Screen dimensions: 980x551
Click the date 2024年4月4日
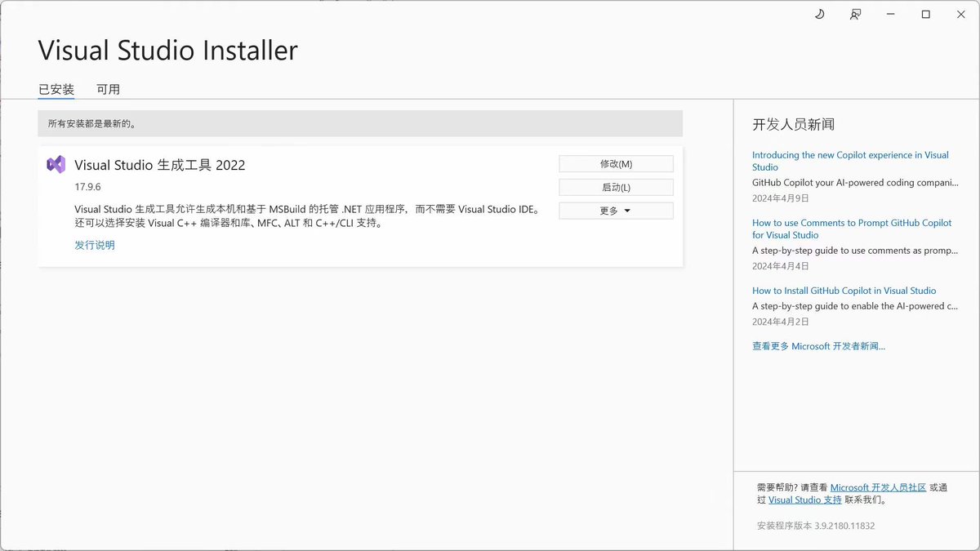pos(781,266)
